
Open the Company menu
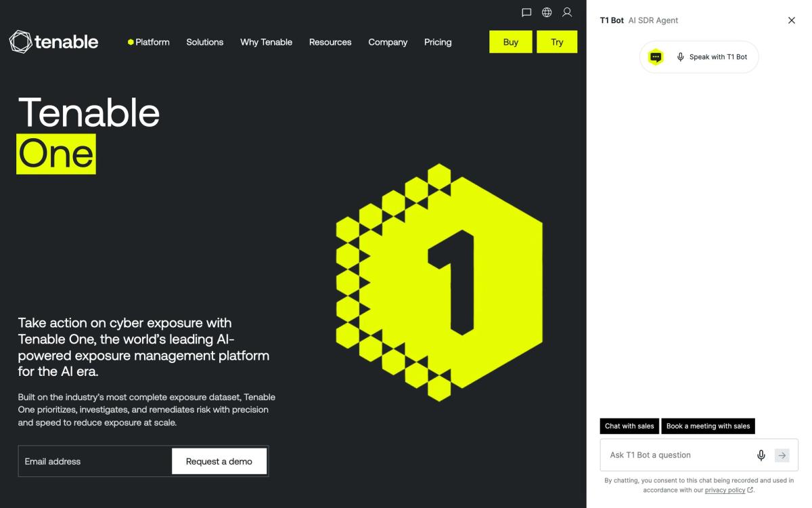[x=388, y=42]
